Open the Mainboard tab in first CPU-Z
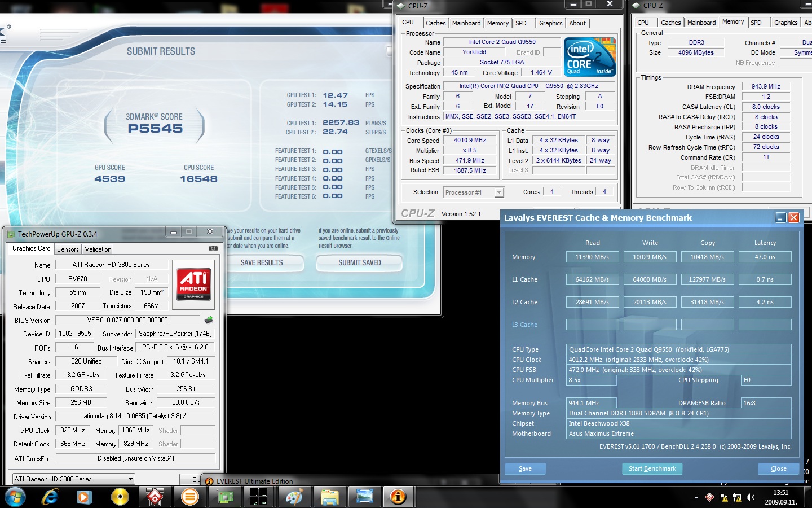Screen dimensions: 812x508 [466, 23]
